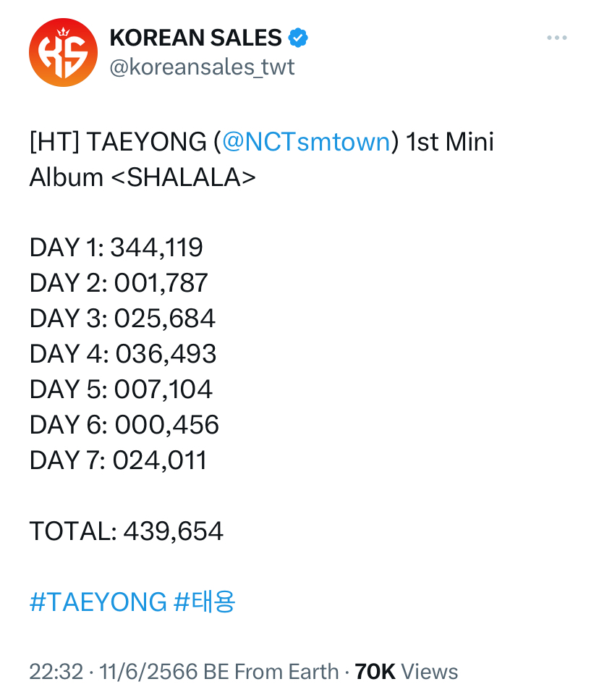Open the #TAEYONG hashtag

click(98, 602)
